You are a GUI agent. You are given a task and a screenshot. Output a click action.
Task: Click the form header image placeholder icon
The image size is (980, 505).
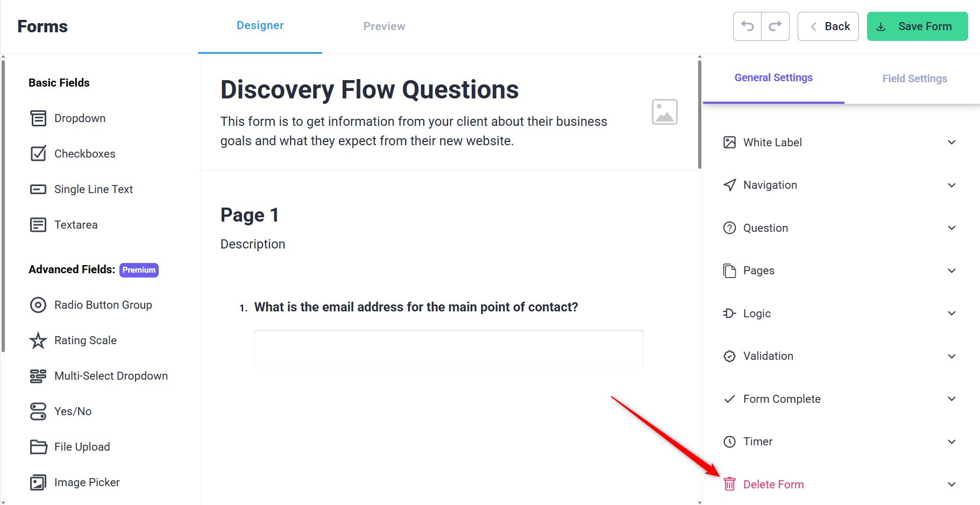pos(665,112)
